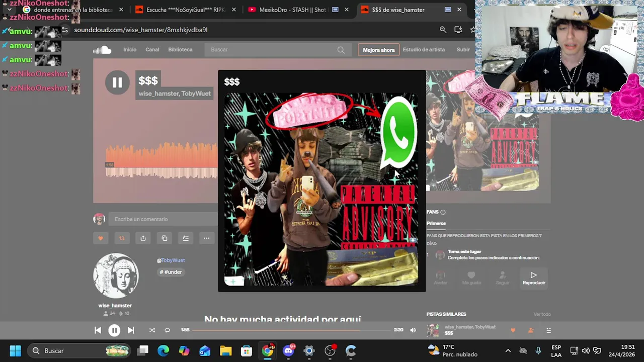Open the Inicio menu item
The width and height of the screenshot is (644, 362).
130,50
